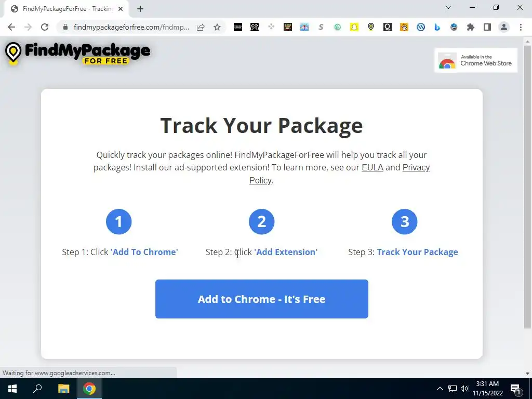This screenshot has height=399, width=532.
Task: Open the volume tray icon
Action: click(x=464, y=389)
